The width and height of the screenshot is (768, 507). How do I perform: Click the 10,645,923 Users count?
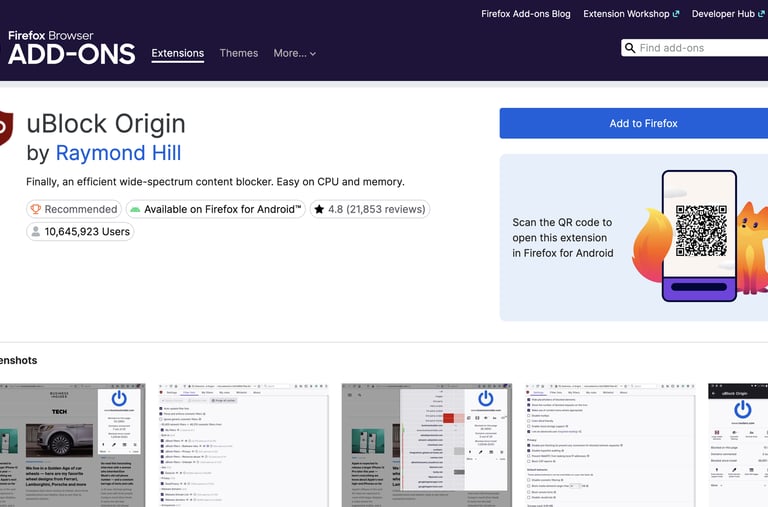[x=87, y=232]
